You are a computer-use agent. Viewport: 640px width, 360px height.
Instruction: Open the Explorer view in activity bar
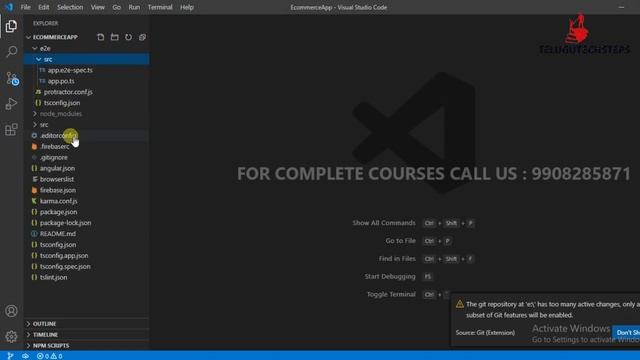tap(11, 27)
